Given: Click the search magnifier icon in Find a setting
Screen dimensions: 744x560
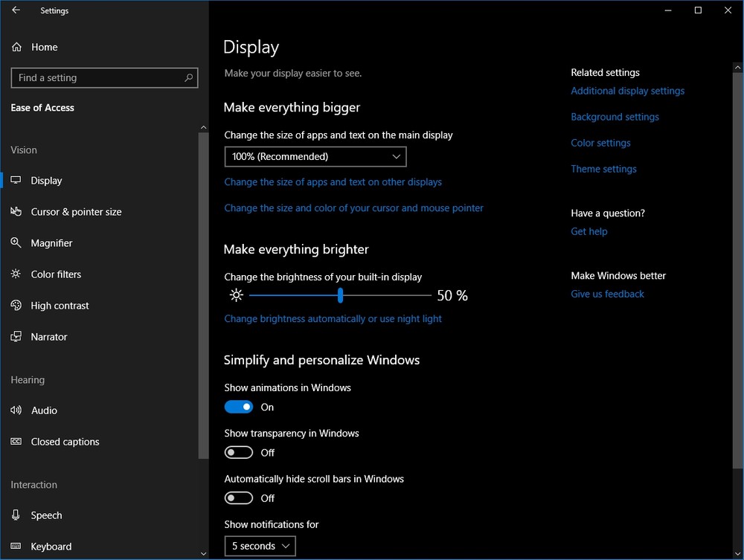Looking at the screenshot, I should [188, 77].
